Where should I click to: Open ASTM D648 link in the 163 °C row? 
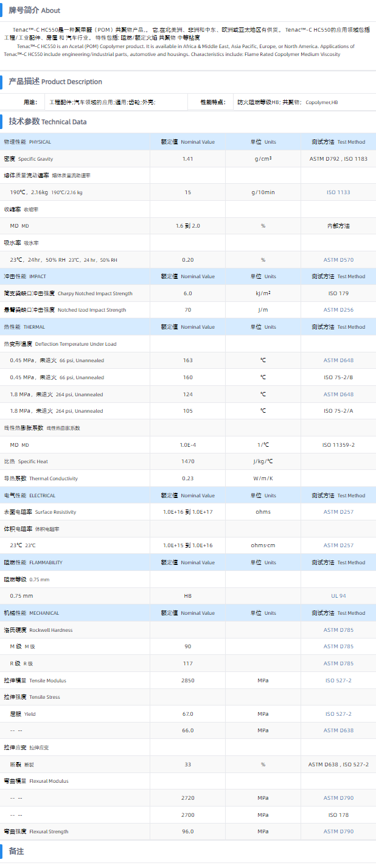tap(338, 360)
